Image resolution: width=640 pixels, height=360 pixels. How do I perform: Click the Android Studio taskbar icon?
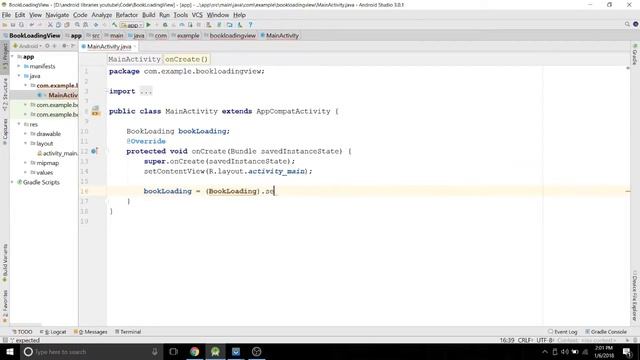point(215,351)
